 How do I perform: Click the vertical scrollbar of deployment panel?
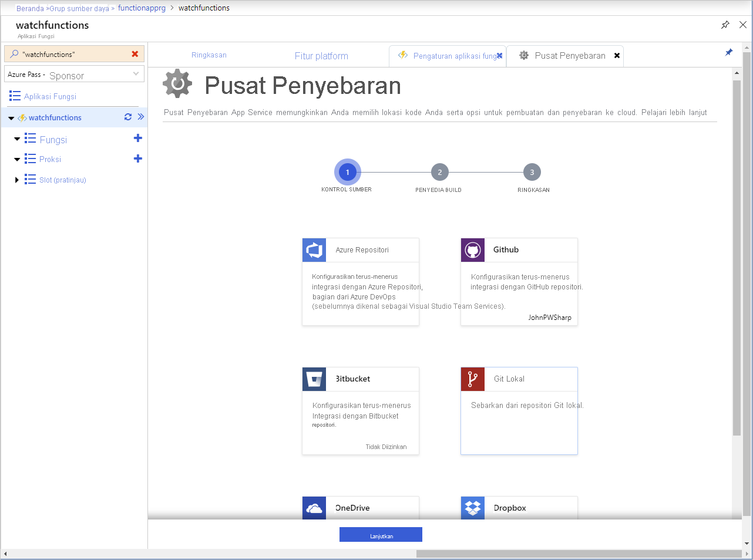[x=737, y=258]
